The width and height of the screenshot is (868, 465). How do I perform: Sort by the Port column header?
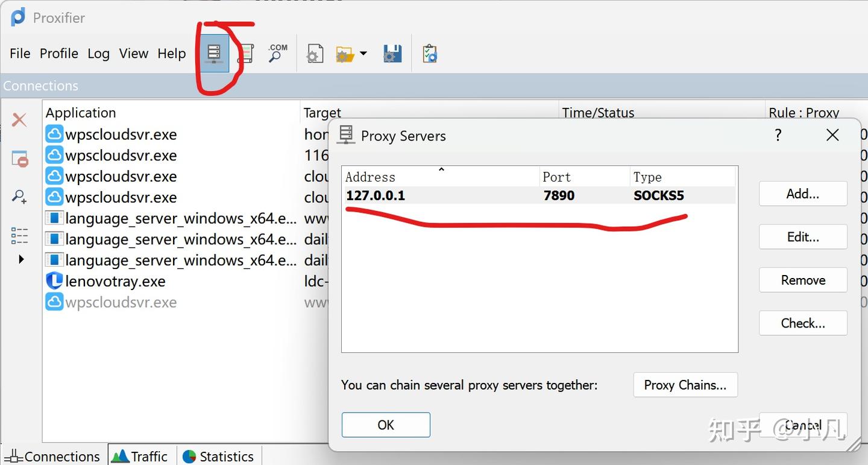pos(585,177)
